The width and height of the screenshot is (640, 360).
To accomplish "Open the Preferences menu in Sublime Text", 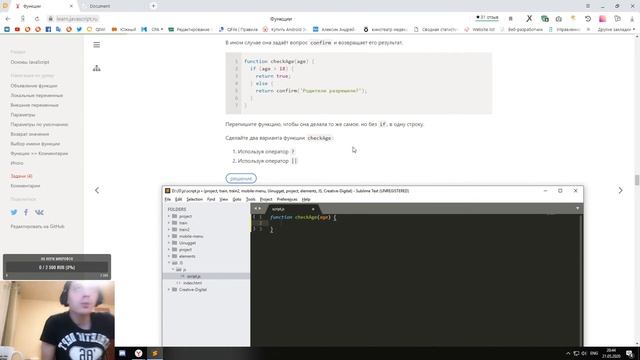I will [x=287, y=199].
